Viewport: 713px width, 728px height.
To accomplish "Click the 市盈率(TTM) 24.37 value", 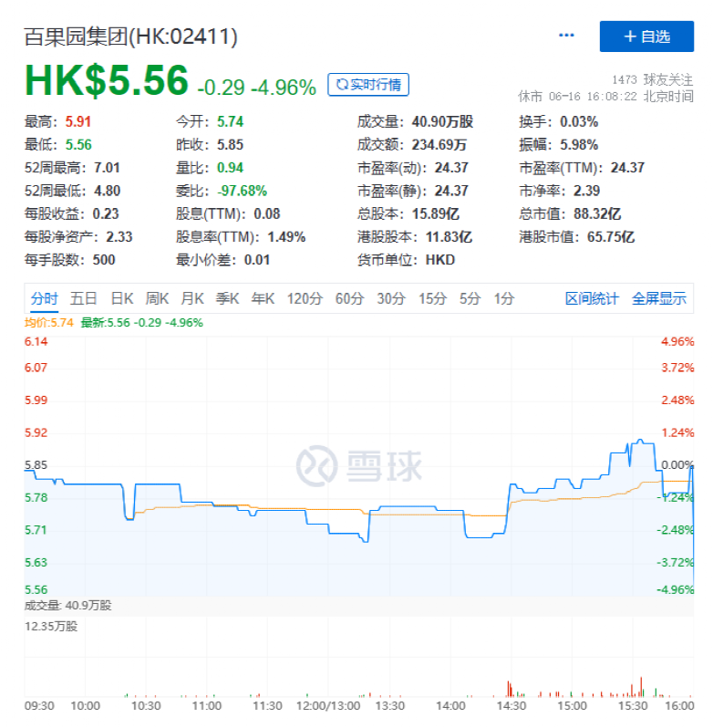I will [627, 168].
